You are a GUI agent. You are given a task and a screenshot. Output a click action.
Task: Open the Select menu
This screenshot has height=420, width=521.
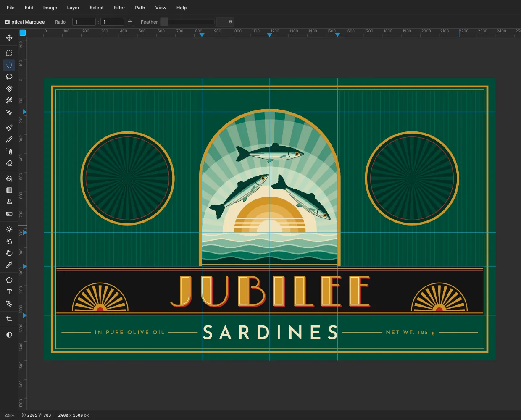(x=97, y=8)
